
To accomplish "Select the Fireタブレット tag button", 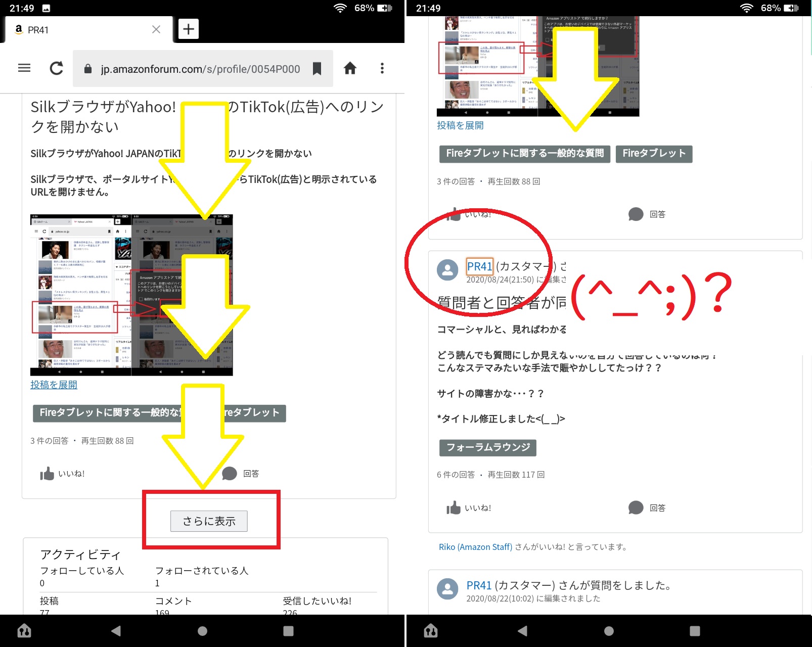I will (x=654, y=154).
